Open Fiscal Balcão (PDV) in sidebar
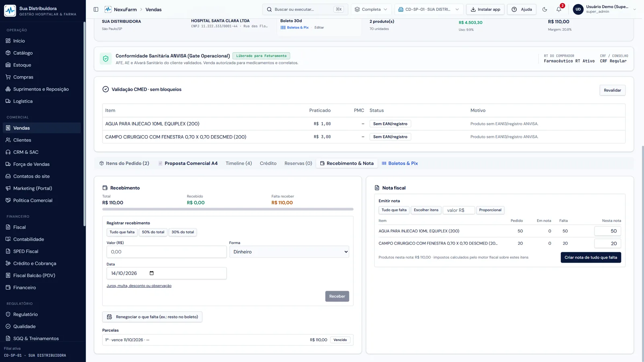Viewport: 644px width, 362px height. pos(42,276)
